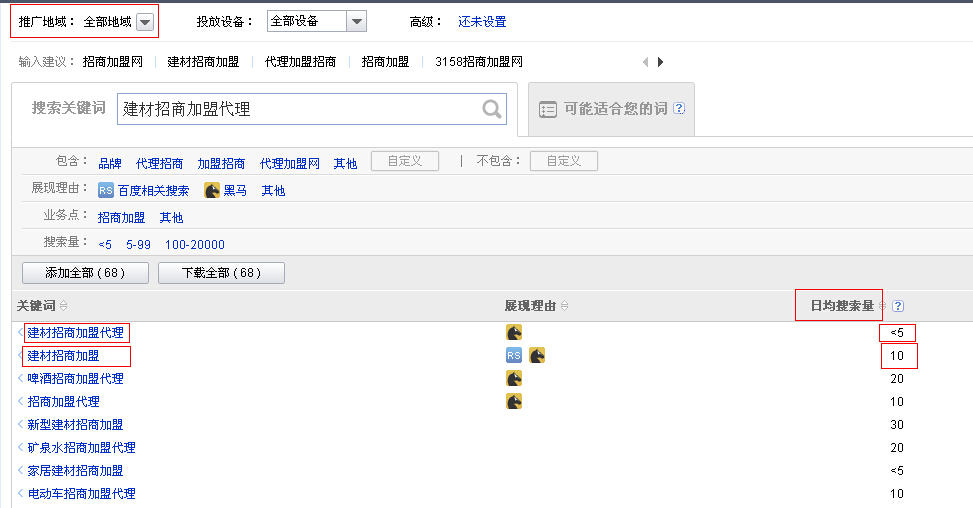Add keyword 招商加盟代理 via its arrow
The width and height of the screenshot is (973, 508).
tap(20, 401)
